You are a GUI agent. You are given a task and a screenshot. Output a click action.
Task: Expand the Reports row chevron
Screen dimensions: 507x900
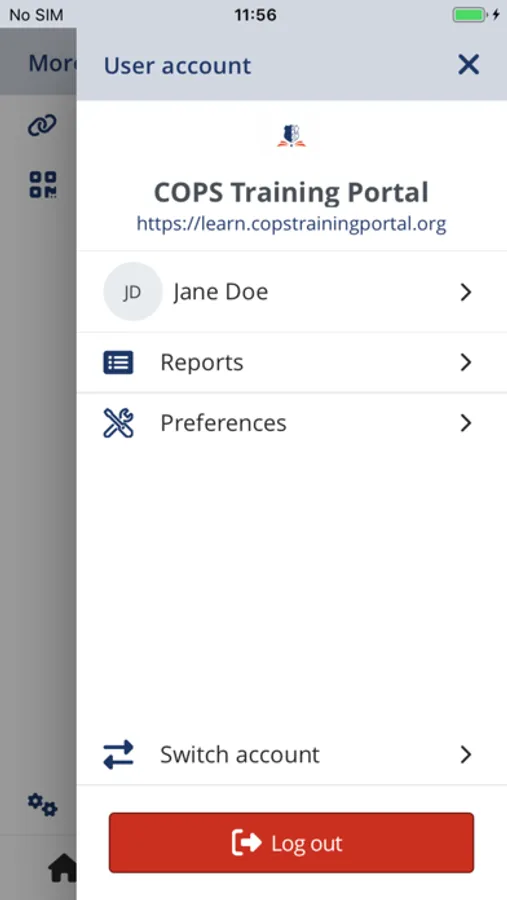click(466, 363)
